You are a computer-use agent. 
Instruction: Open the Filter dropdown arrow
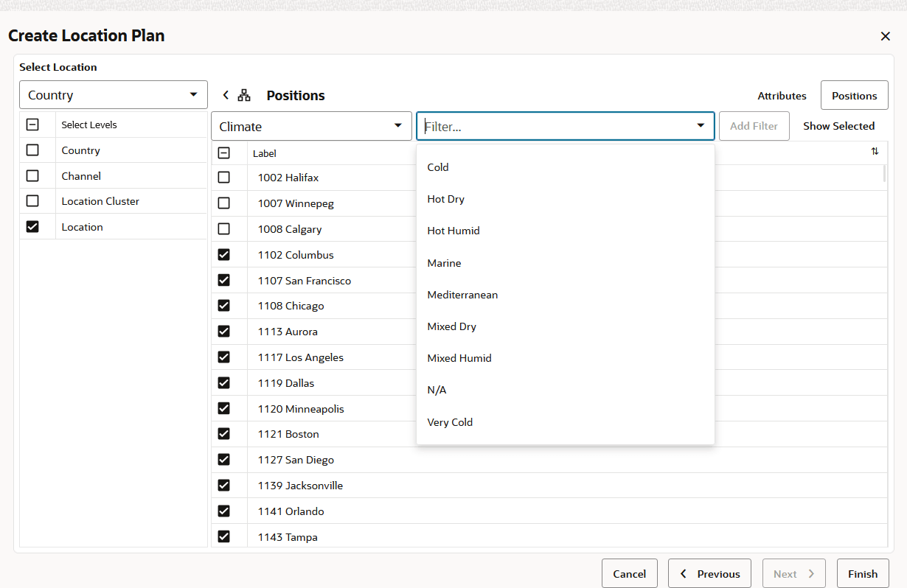(701, 126)
